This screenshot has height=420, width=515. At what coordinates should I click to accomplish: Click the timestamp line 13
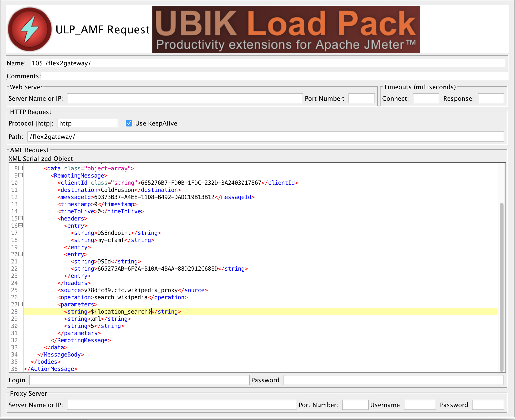click(x=97, y=204)
